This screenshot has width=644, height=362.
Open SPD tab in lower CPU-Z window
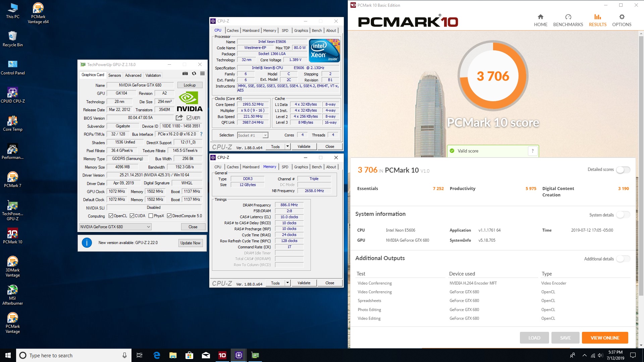pos(285,167)
